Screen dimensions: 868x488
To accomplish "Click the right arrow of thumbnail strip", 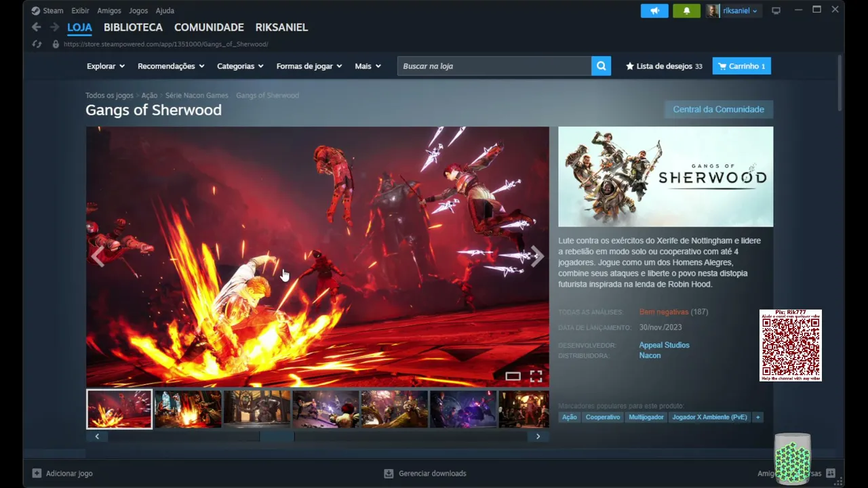I will pos(538,436).
